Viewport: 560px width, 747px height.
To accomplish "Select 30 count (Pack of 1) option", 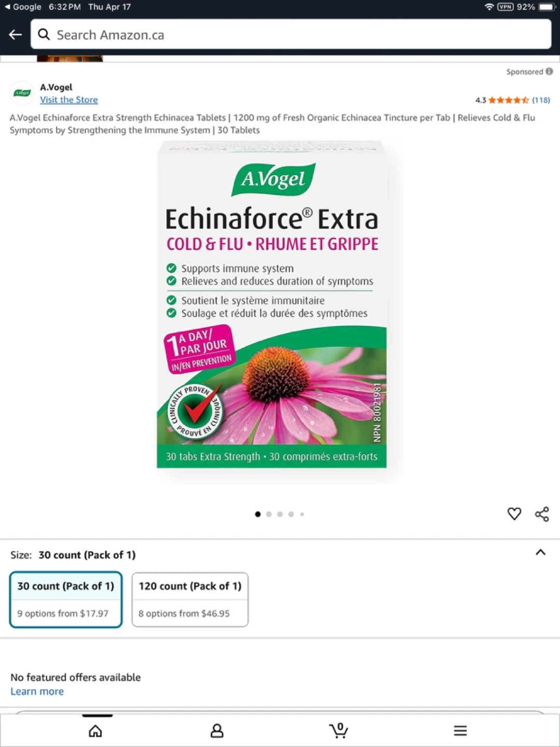I will [x=66, y=600].
